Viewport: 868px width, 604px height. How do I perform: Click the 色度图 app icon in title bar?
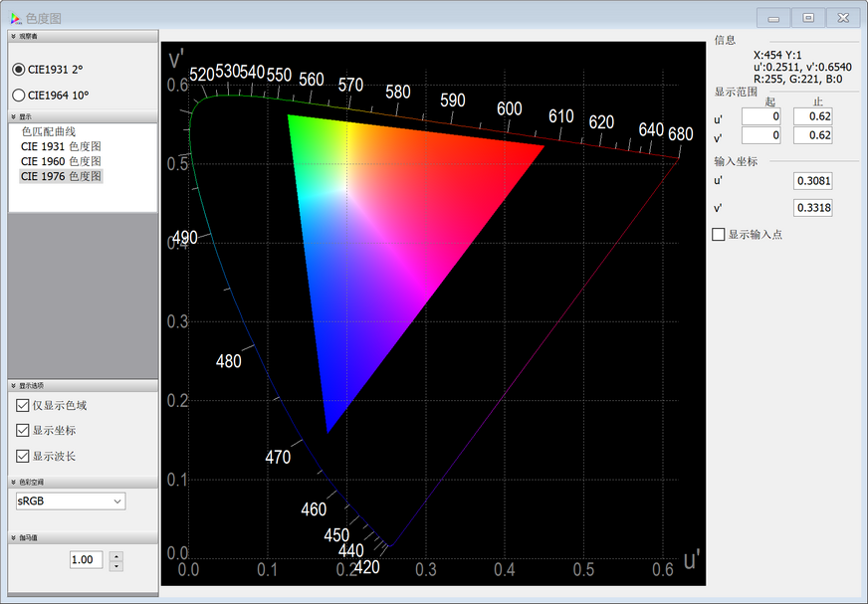16,18
